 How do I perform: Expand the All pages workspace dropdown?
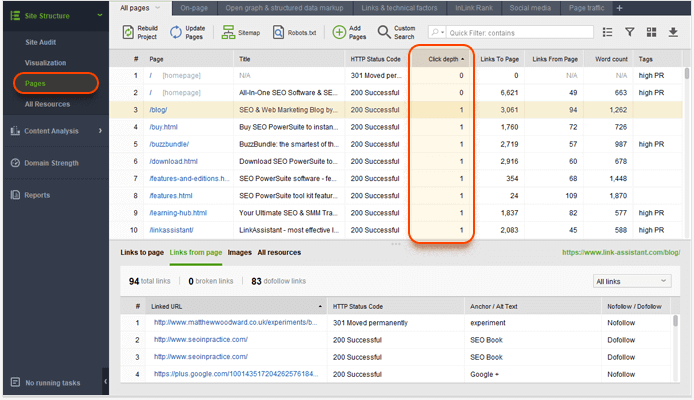click(x=157, y=8)
